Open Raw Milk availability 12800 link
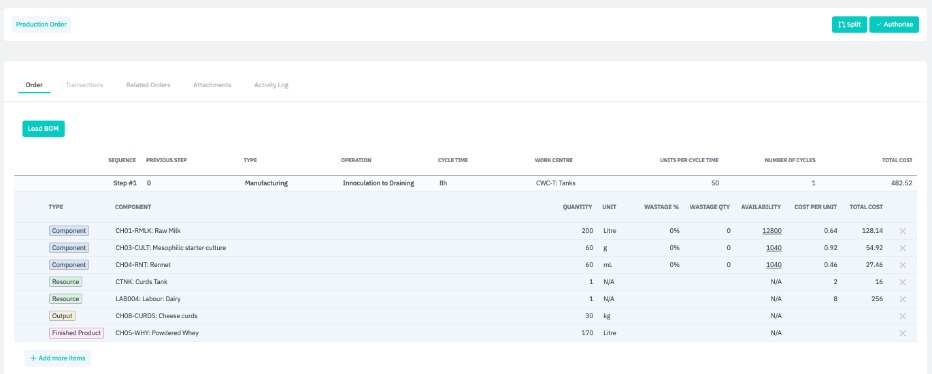Viewport: 932px width, 374px height. tap(772, 231)
